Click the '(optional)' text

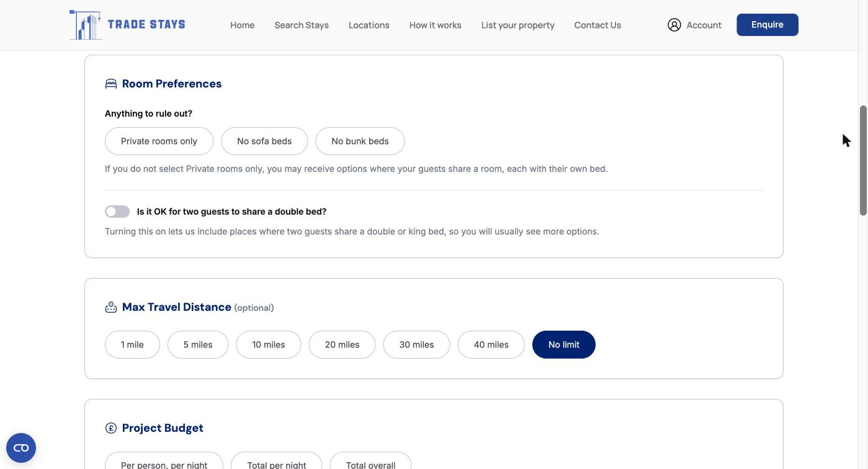[x=254, y=308]
